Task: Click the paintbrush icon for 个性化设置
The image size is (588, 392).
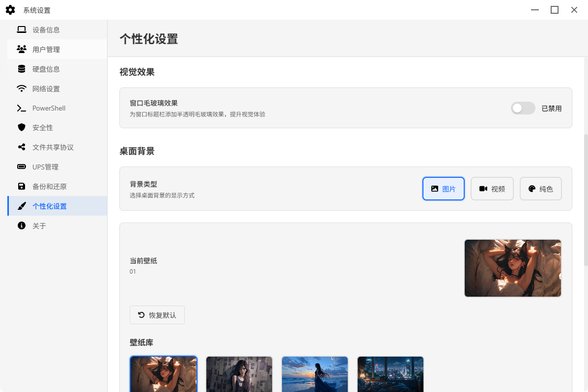Action: (x=22, y=206)
